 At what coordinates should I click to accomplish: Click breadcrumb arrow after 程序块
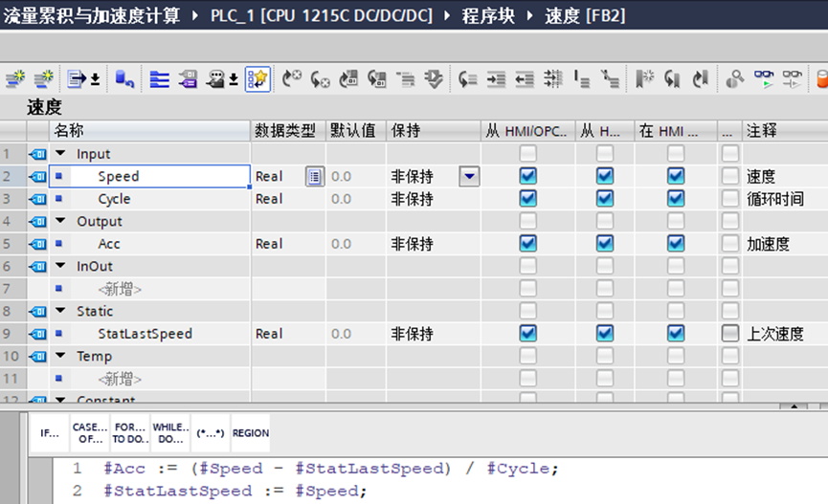[530, 15]
